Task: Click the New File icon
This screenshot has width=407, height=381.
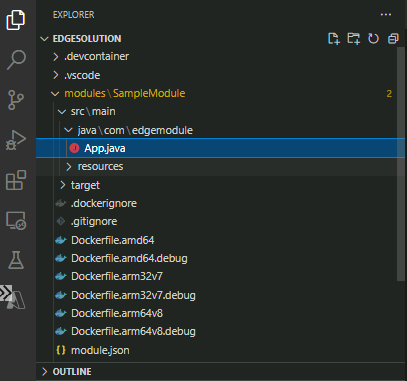Action: 334,39
